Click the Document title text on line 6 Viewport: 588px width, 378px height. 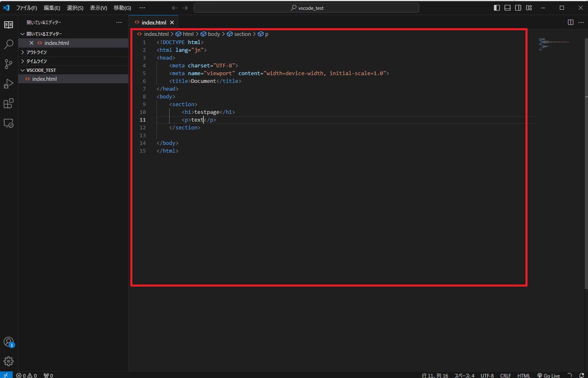coord(203,81)
